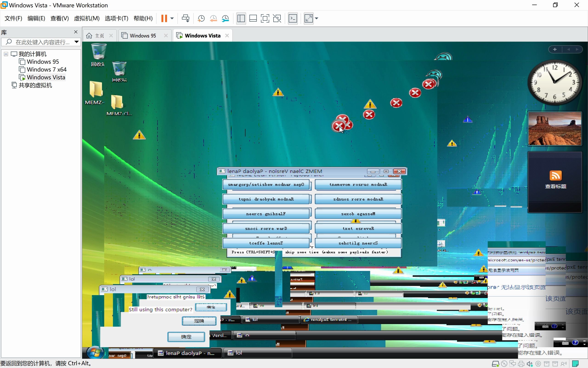This screenshot has height=368, width=588.
Task: Add gadget with sidebar plus button
Action: pyautogui.click(x=555, y=49)
